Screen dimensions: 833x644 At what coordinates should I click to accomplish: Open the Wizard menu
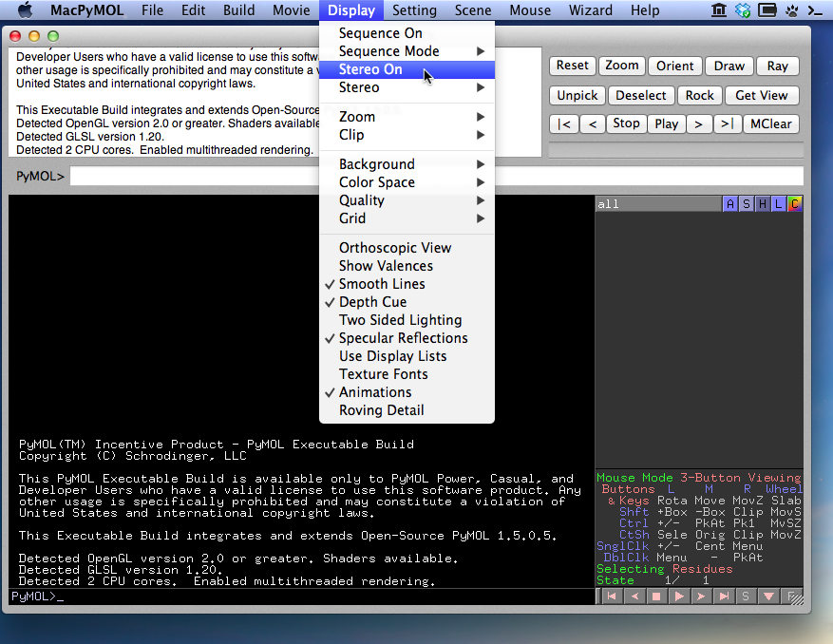coord(590,10)
